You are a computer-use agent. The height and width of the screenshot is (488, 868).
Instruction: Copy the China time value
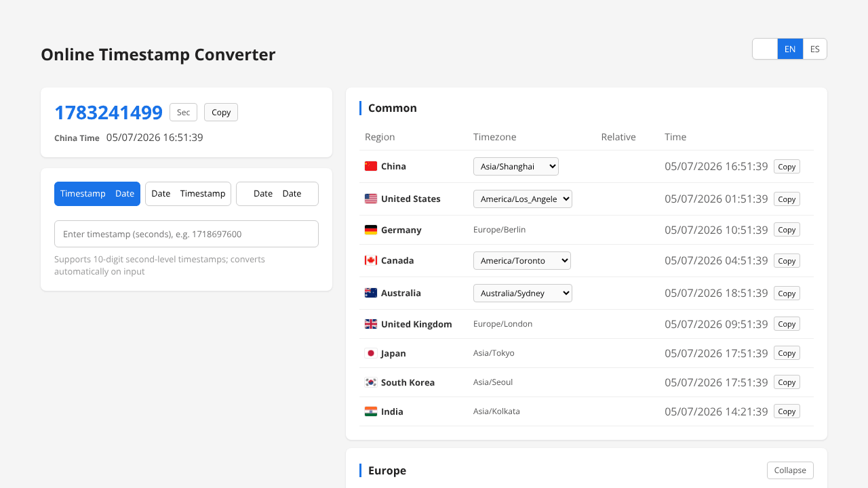[x=787, y=167]
